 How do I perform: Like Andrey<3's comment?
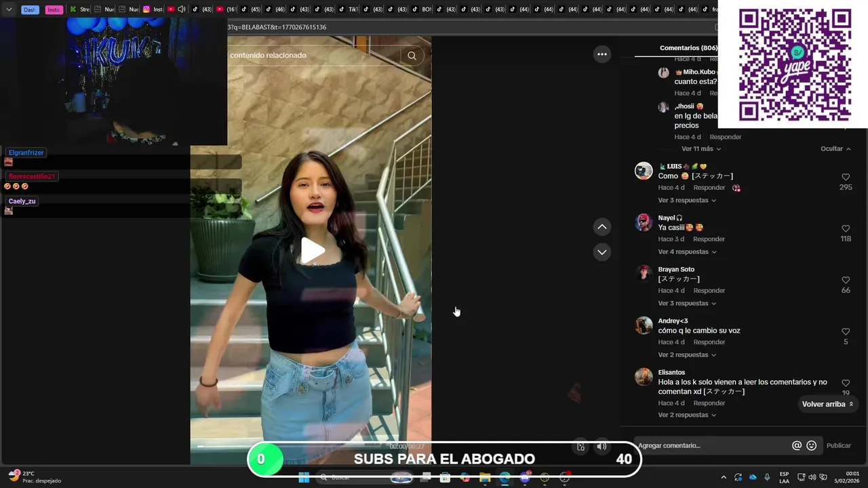[x=846, y=331]
